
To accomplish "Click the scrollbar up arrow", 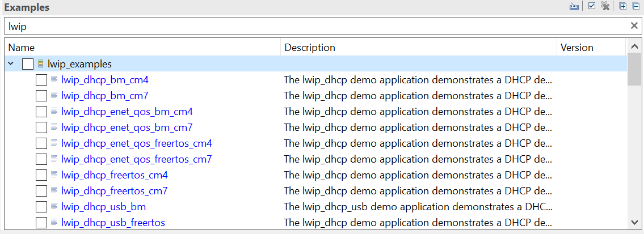I will point(634,46).
